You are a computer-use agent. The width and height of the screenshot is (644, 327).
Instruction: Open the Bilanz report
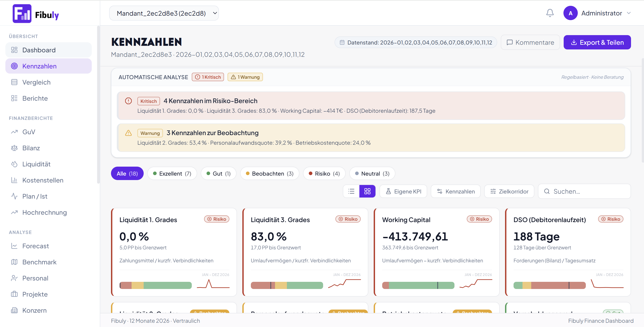(49, 148)
